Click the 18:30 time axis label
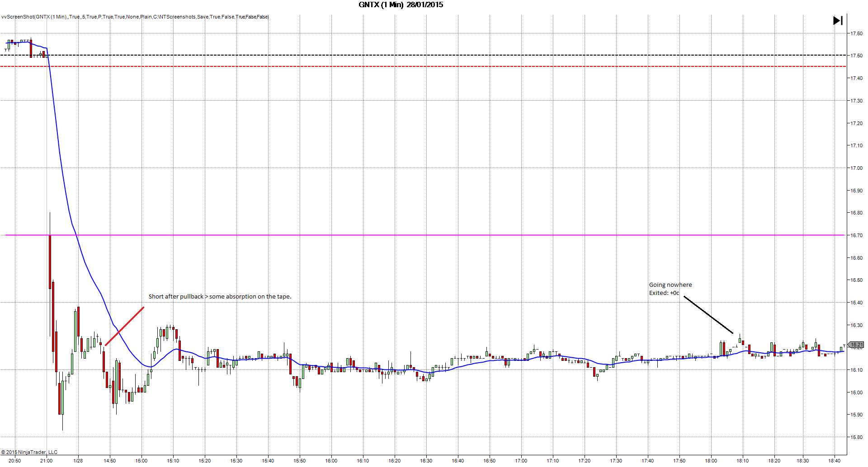 (x=803, y=461)
